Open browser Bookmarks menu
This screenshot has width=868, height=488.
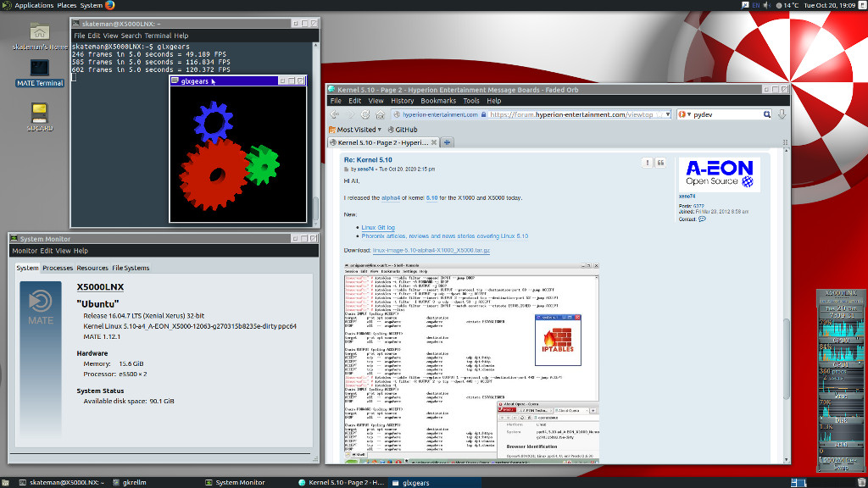click(x=438, y=101)
